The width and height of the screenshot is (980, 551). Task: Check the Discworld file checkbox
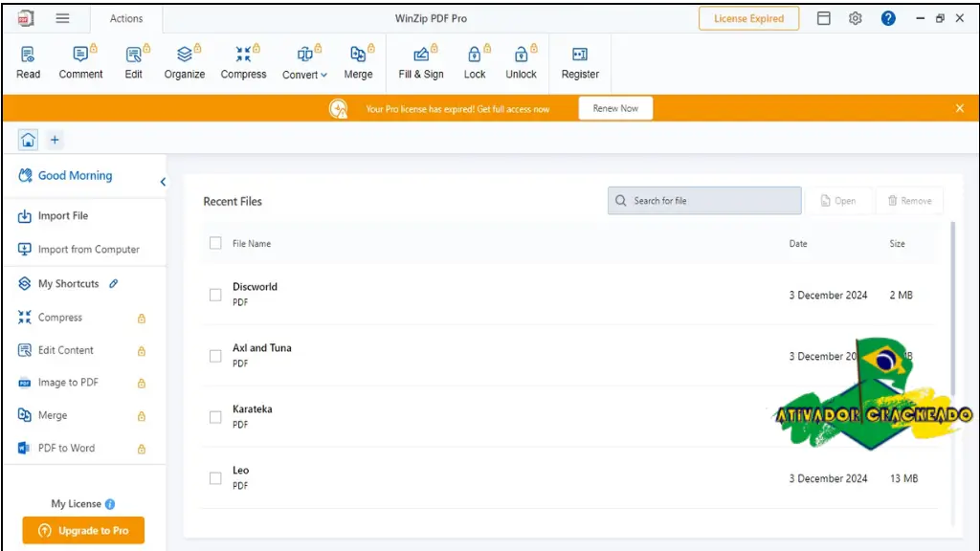(x=215, y=295)
